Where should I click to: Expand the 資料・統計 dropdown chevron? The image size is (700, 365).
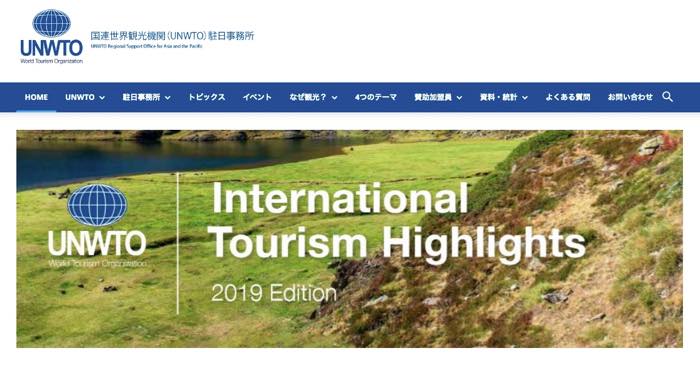coord(525,98)
